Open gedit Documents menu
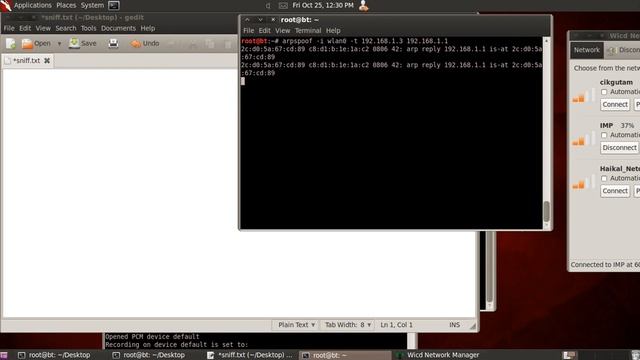Viewport: 640px width, 360px height. tap(118, 28)
